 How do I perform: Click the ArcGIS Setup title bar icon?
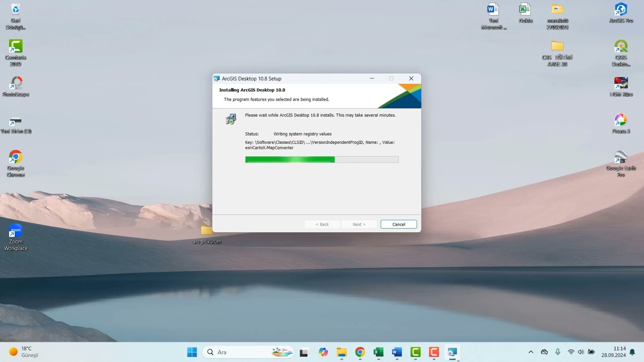pos(217,78)
